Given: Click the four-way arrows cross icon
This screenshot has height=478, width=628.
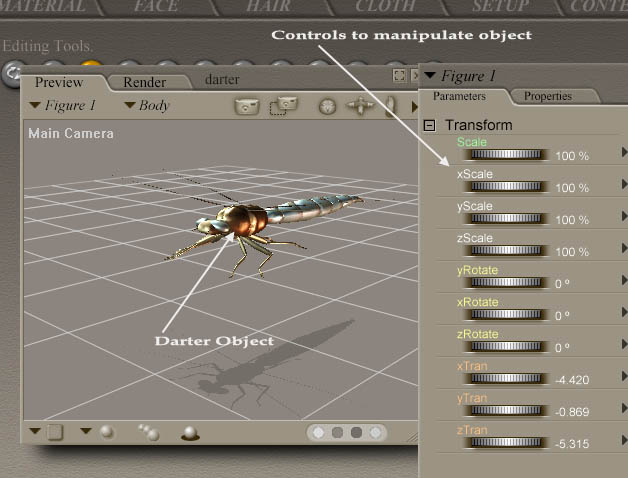Looking at the screenshot, I should tap(360, 106).
